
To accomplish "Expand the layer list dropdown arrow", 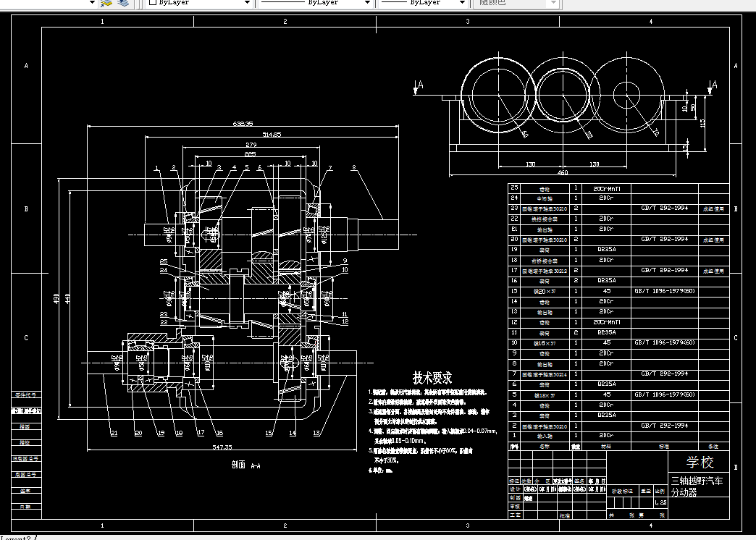I will tap(92, 2).
